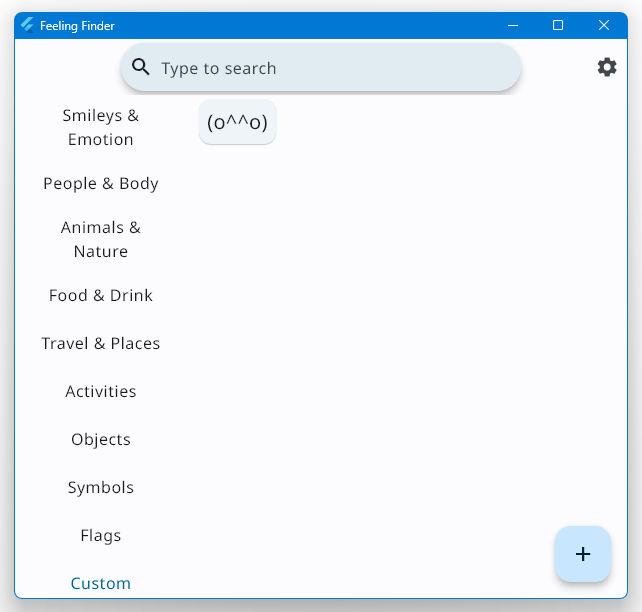Close the Feeling Finder window
The image size is (642, 612).
coord(604,25)
